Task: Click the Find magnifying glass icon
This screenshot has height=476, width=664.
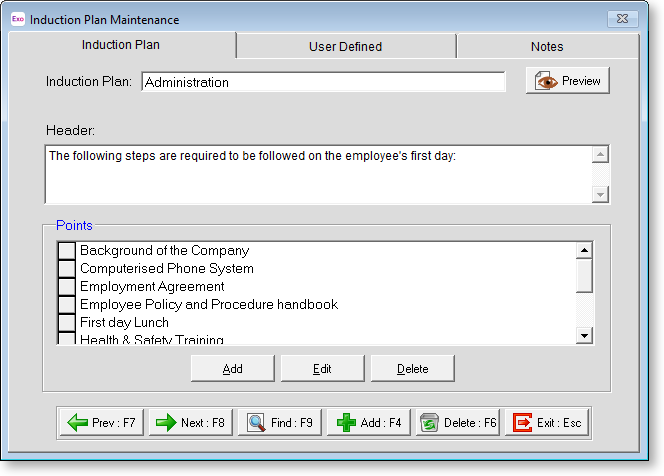Action: point(256,423)
